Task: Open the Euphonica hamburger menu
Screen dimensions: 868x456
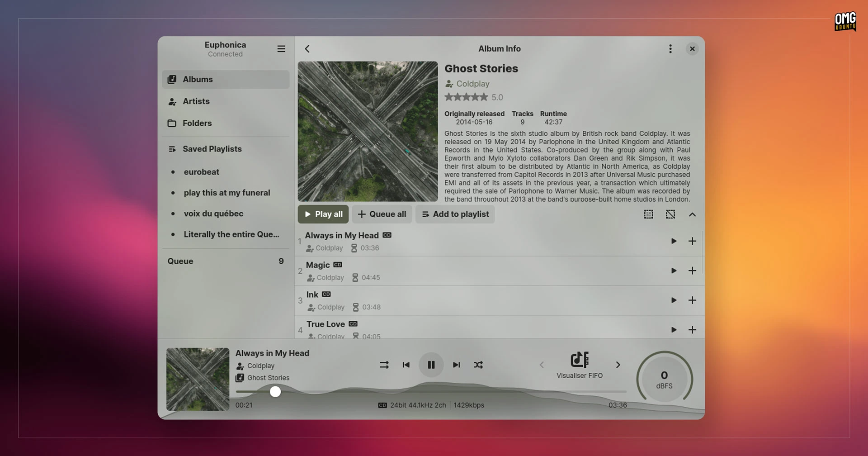Action: 281,49
